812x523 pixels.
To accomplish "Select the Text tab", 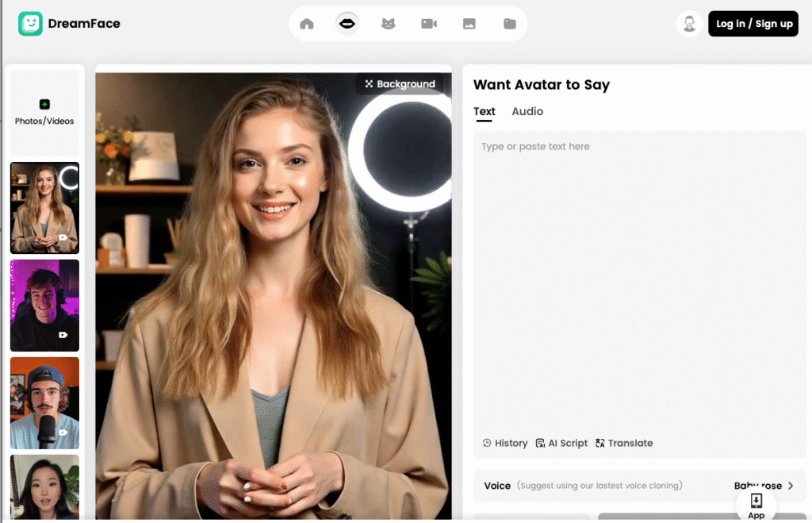I will pos(484,112).
